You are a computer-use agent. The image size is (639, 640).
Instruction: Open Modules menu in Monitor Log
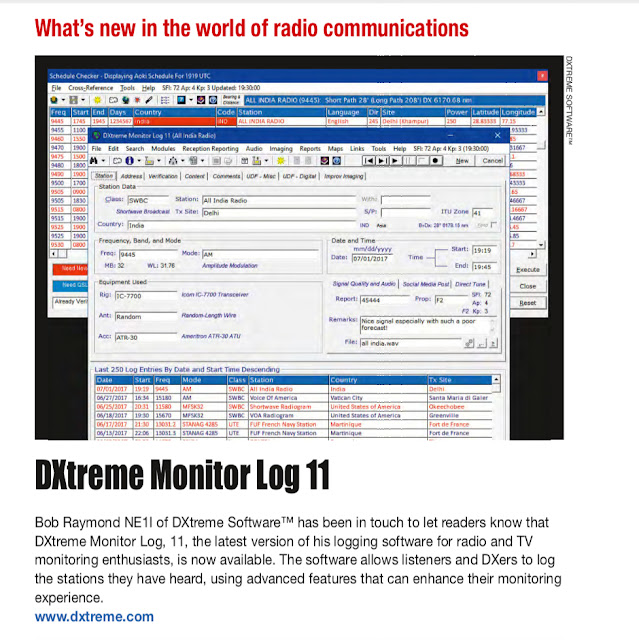pyautogui.click(x=163, y=149)
